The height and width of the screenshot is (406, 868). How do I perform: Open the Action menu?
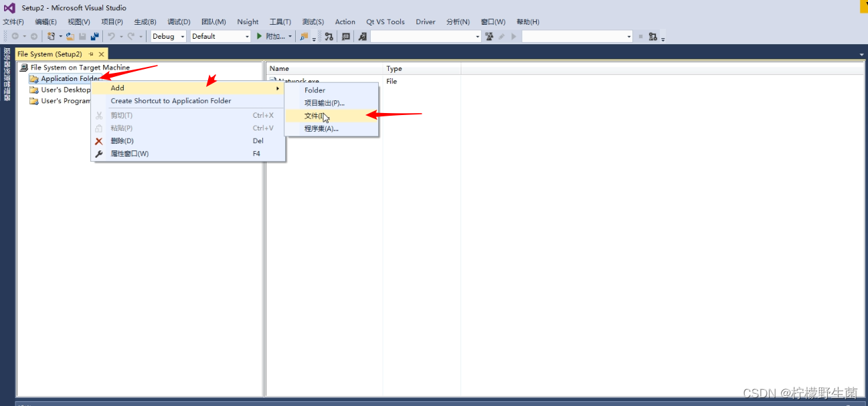345,21
